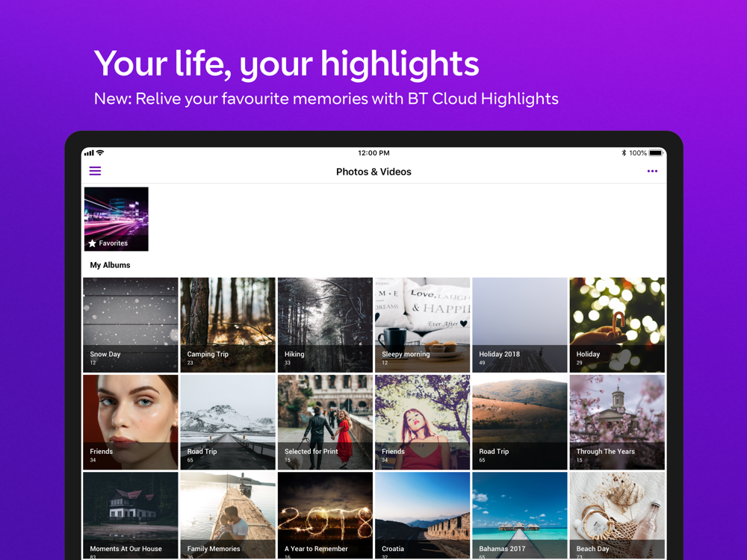This screenshot has height=560, width=747.
Task: Open the Hiking album
Action: tap(325, 325)
